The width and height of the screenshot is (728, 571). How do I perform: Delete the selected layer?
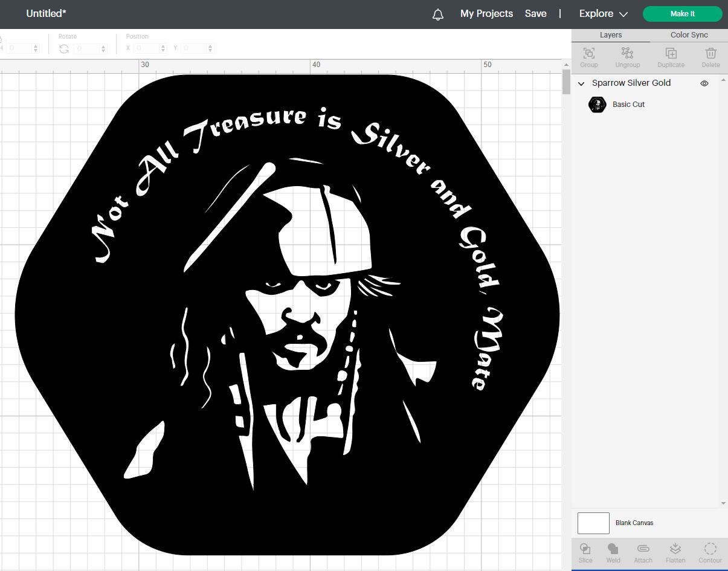click(x=710, y=58)
